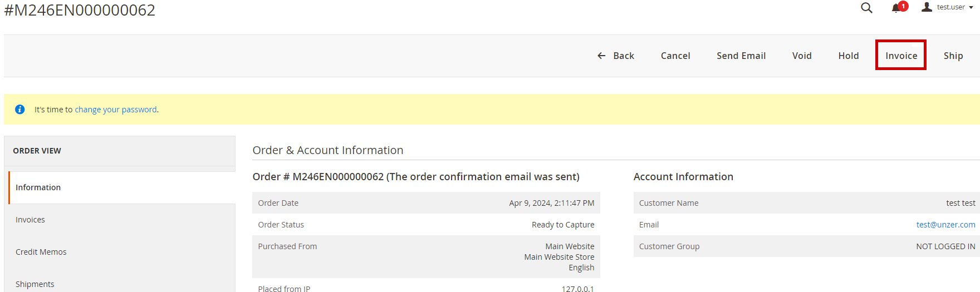Void the order payment

click(x=802, y=56)
